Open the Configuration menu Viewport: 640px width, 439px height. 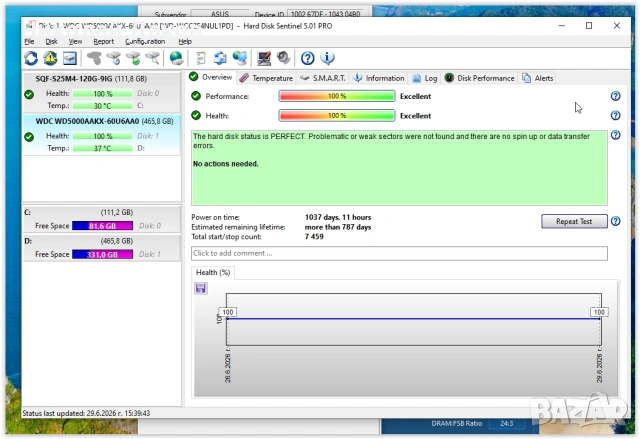[x=145, y=42]
